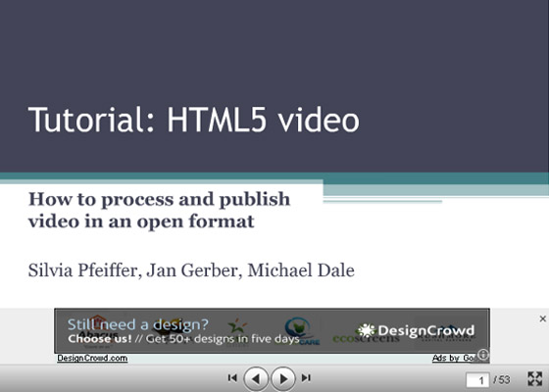
Task: Click the ad info icon
Action: 483,355
